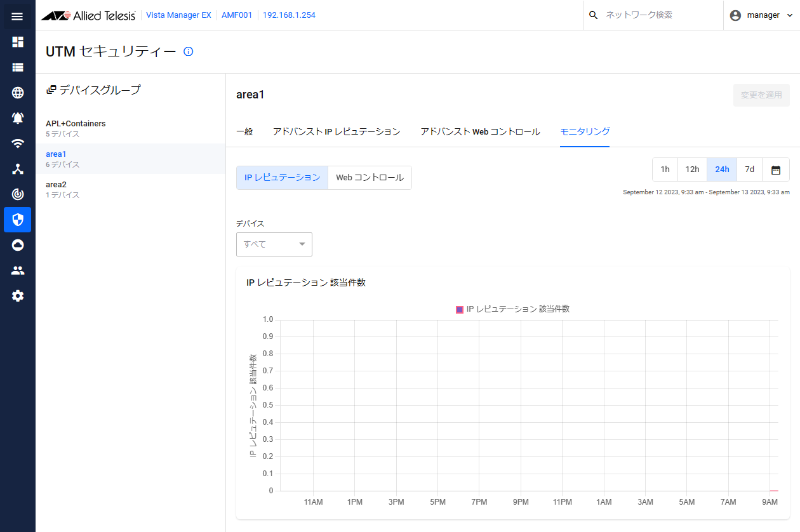
Task: Switch time range to 7d
Action: 749,170
